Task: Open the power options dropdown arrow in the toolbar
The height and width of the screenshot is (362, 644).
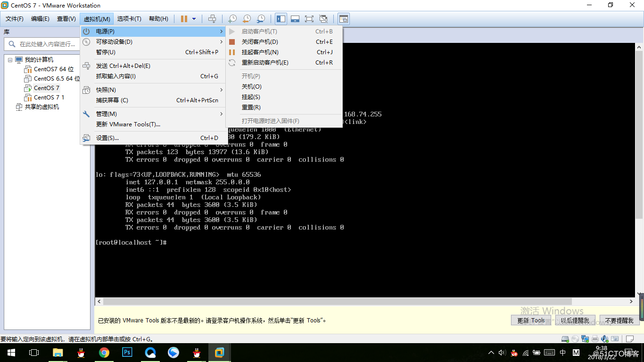Action: click(194, 19)
